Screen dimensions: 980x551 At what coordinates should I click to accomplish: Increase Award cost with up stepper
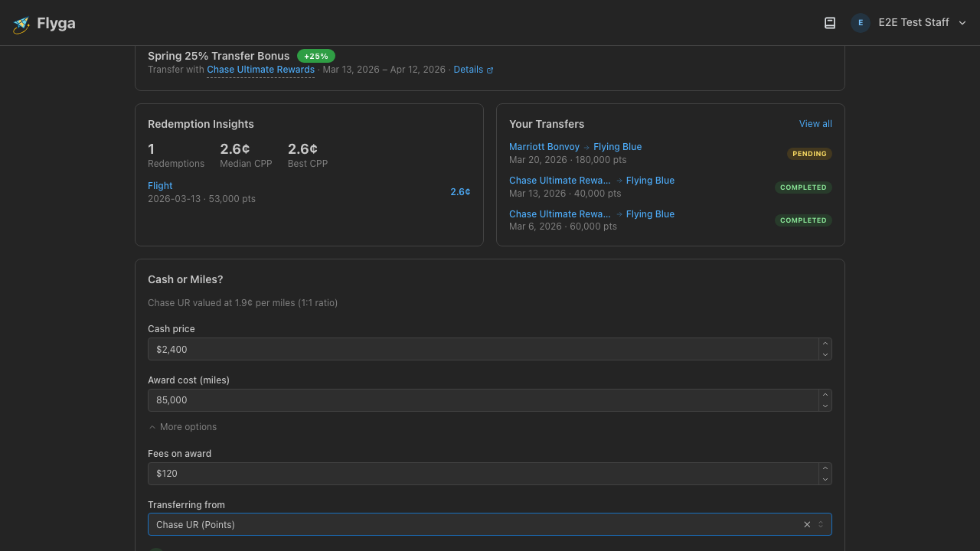(x=825, y=395)
